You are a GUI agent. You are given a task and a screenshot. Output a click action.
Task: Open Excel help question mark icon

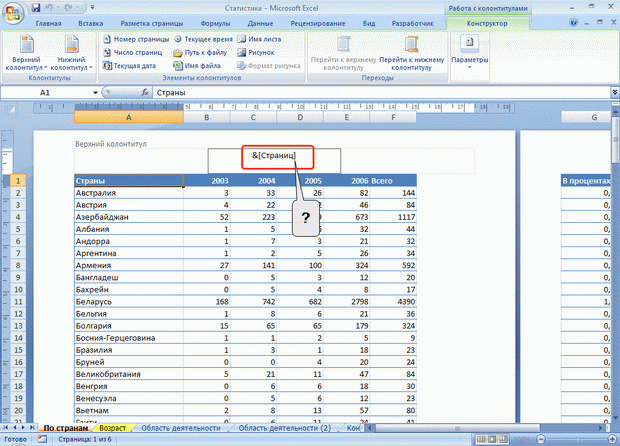point(573,23)
